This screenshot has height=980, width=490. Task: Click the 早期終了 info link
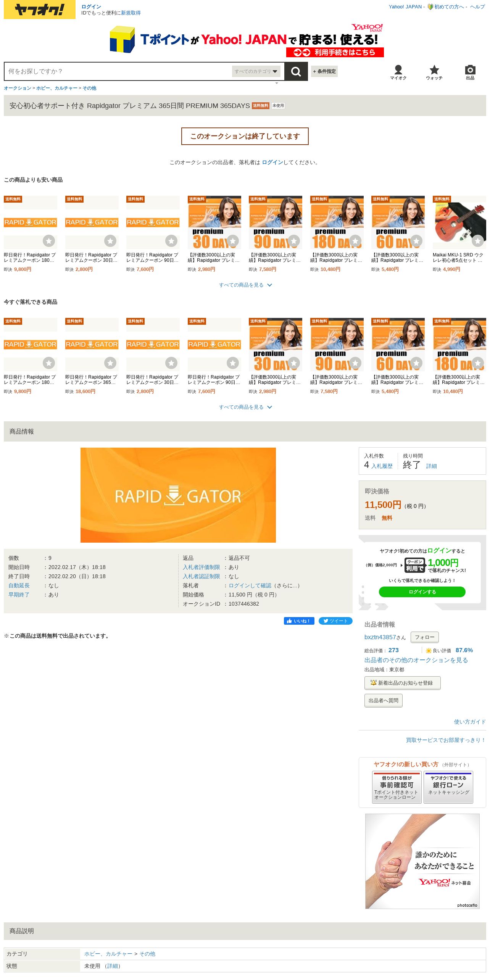click(19, 595)
